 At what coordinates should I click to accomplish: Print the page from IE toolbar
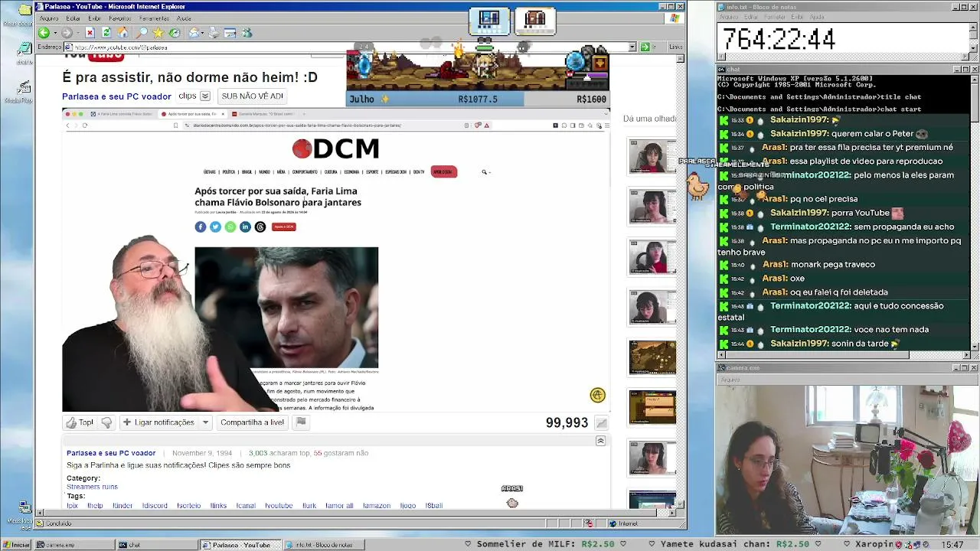tap(214, 33)
